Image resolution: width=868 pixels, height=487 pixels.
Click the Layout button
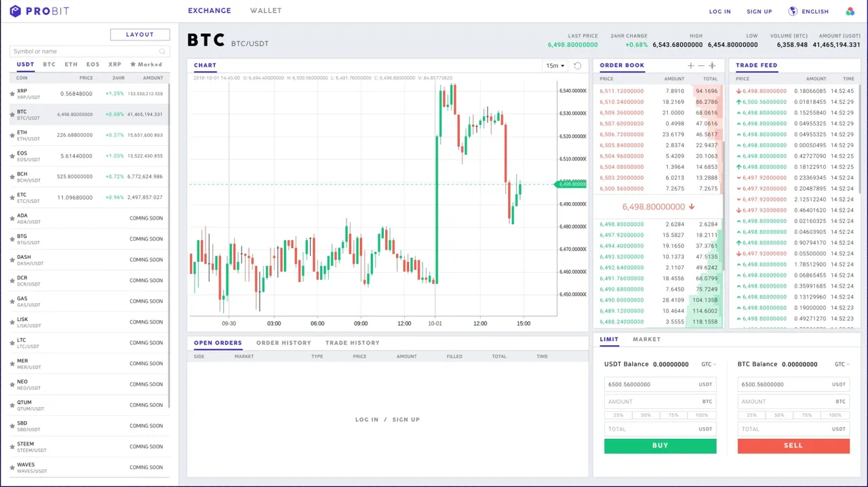(x=140, y=35)
